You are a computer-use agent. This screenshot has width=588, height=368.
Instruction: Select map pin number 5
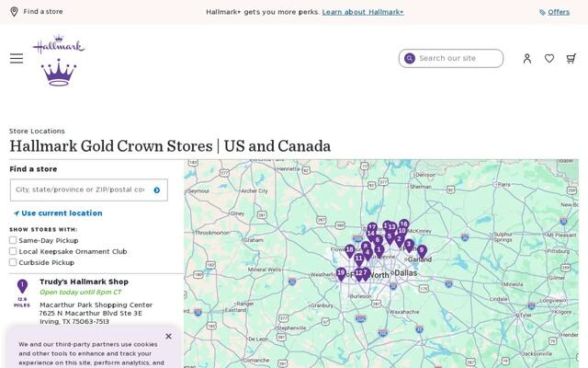390,237
